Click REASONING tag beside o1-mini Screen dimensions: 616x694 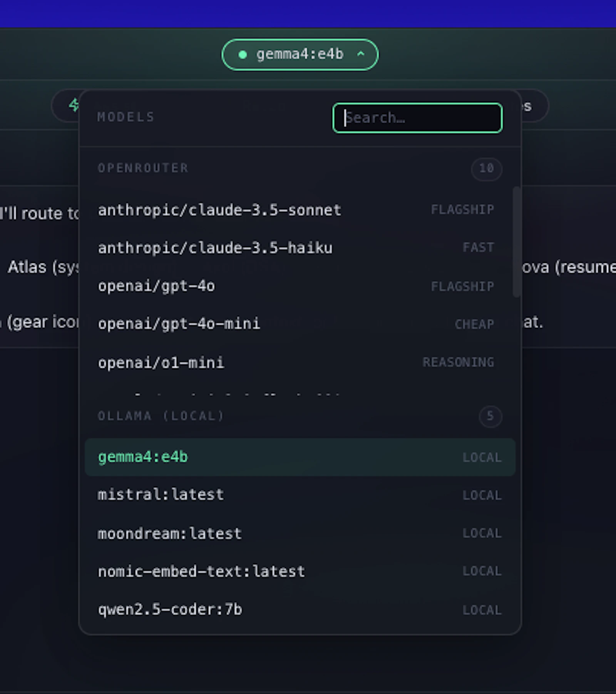[458, 362]
